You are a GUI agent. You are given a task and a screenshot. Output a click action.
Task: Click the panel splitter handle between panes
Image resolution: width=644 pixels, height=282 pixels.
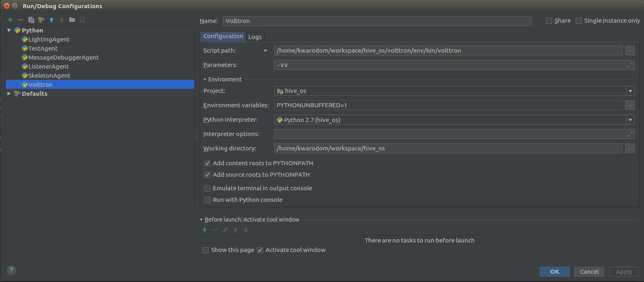click(x=197, y=137)
